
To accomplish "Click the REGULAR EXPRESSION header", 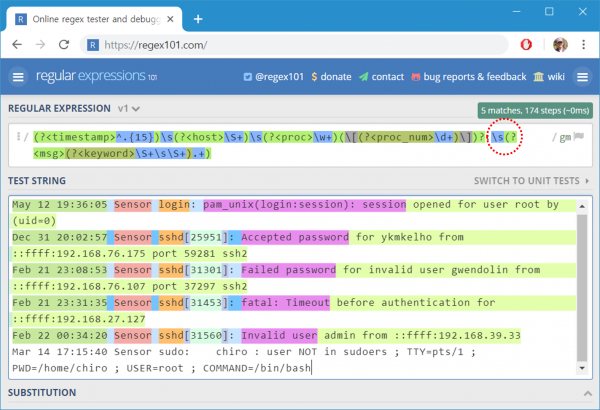I will pos(59,109).
